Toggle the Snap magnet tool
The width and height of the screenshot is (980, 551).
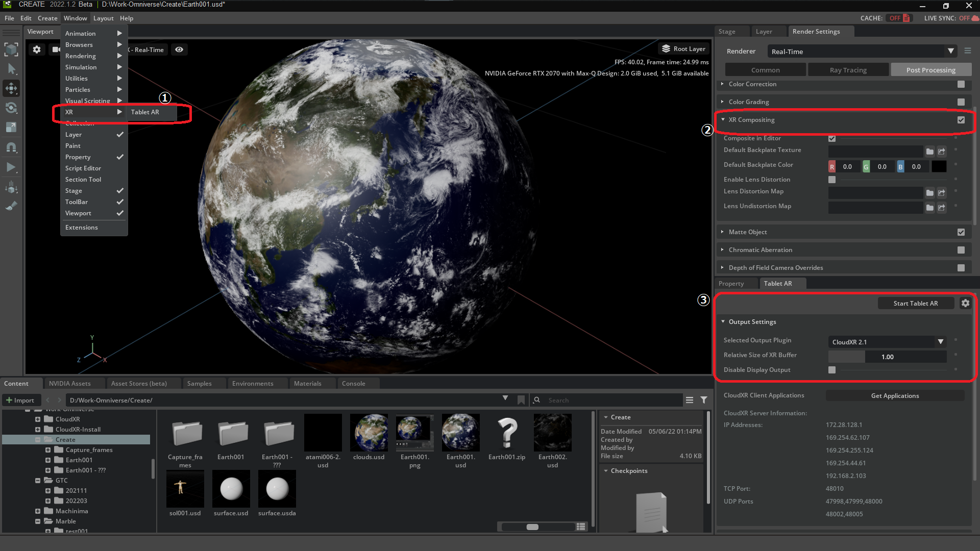point(11,147)
